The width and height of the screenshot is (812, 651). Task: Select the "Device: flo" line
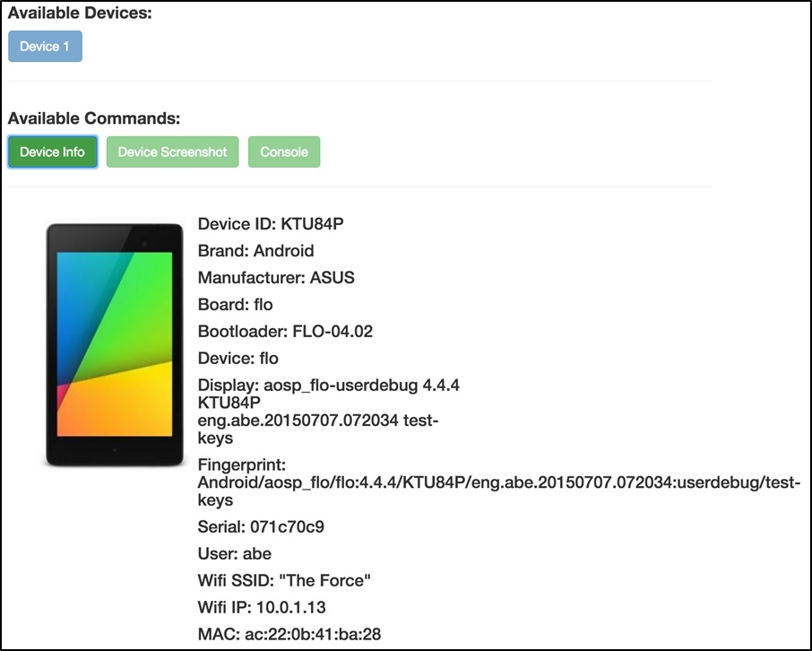coord(238,359)
